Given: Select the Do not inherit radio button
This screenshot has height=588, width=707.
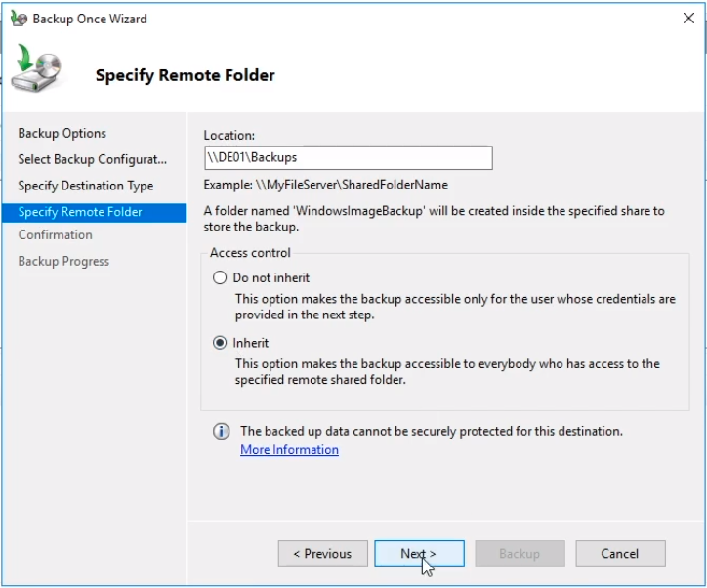Looking at the screenshot, I should (x=220, y=277).
